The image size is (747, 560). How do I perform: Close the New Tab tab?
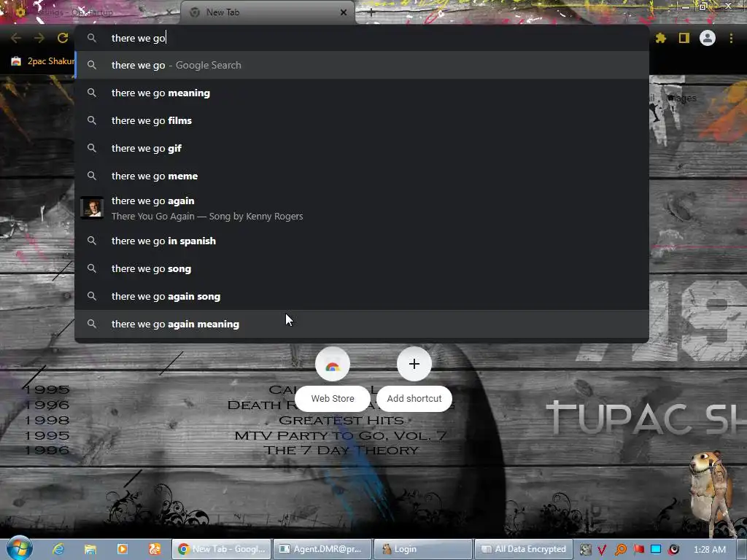(x=344, y=12)
